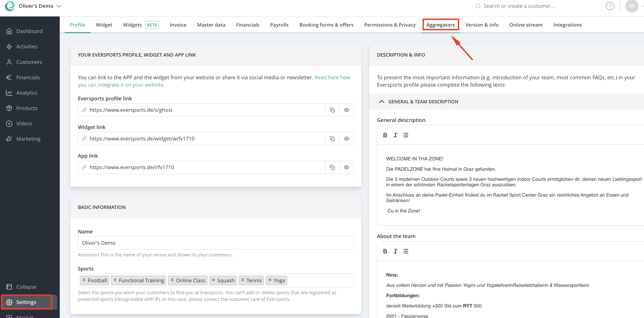Remove the Football sport tag
644x318 pixels.
[84, 280]
